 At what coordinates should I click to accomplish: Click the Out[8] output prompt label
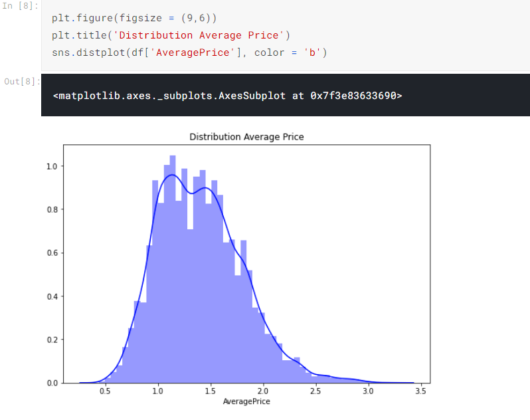22,82
